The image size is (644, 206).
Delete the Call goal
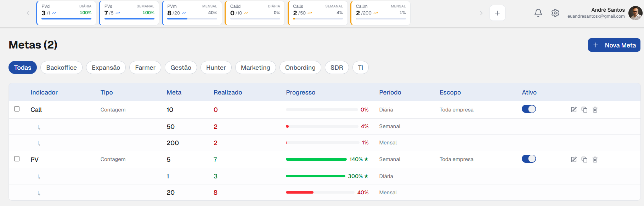595,110
